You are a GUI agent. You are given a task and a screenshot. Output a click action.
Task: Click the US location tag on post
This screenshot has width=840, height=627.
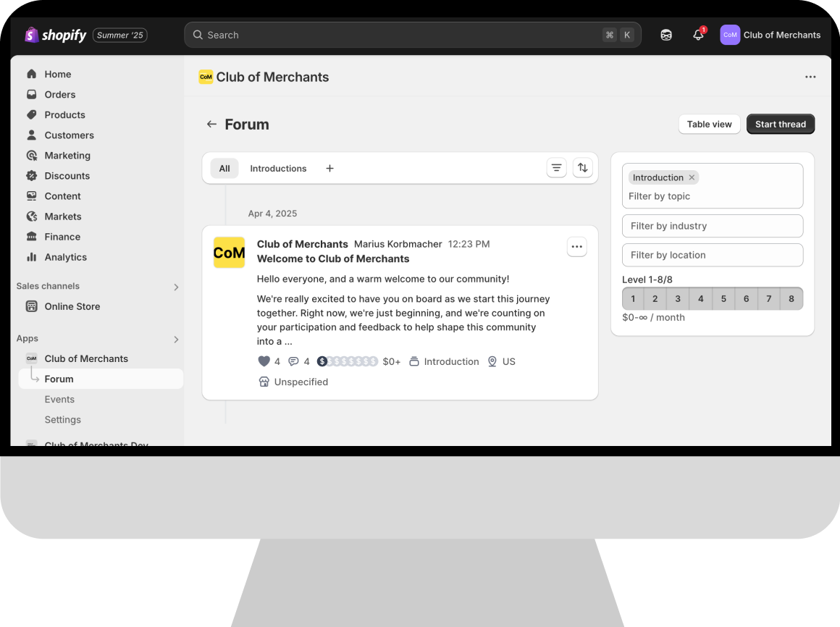tap(501, 361)
